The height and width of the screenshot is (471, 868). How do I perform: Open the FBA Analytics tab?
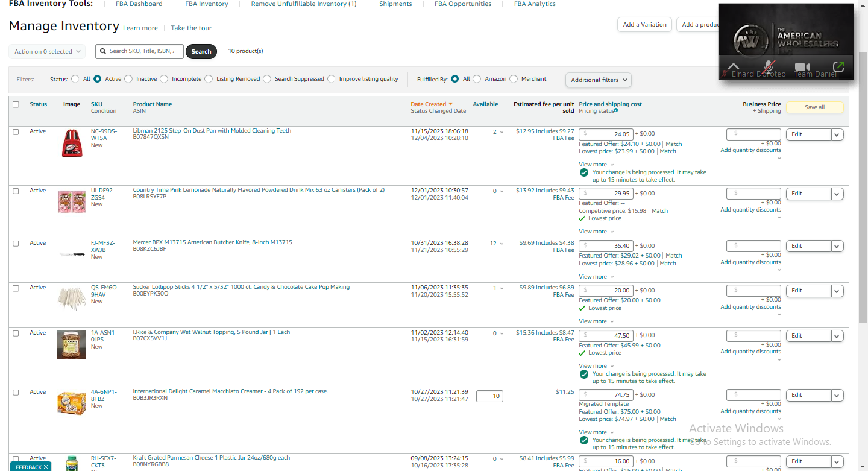[535, 4]
